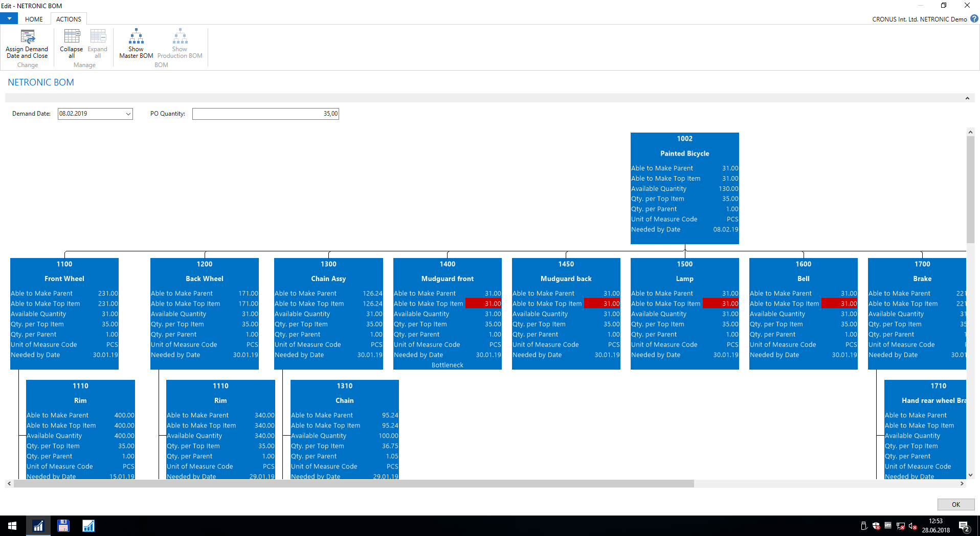This screenshot has width=980, height=536.
Task: Select the 1450 Mudguard back node header
Action: pyautogui.click(x=566, y=271)
